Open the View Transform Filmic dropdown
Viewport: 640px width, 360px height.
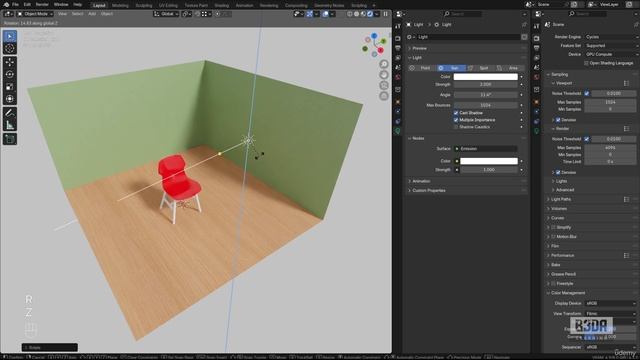coord(611,314)
